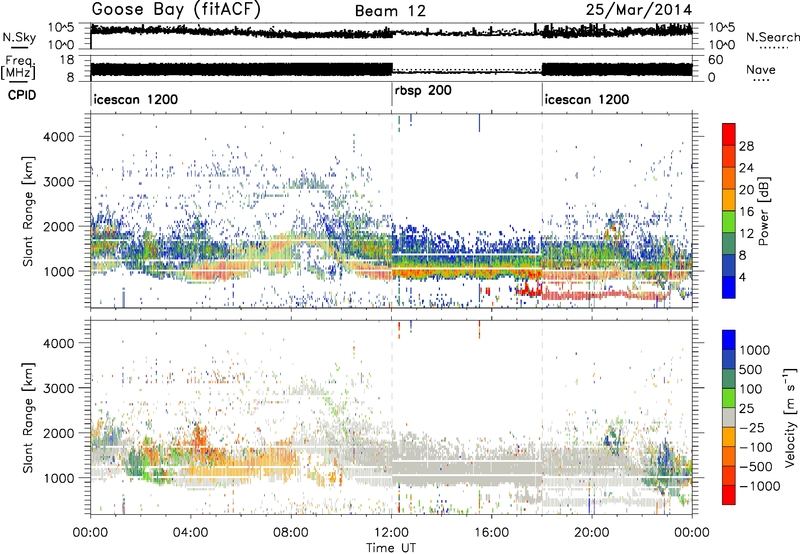Click the light green segment of Power colorbar
This screenshot has height=554, width=800.
click(729, 222)
